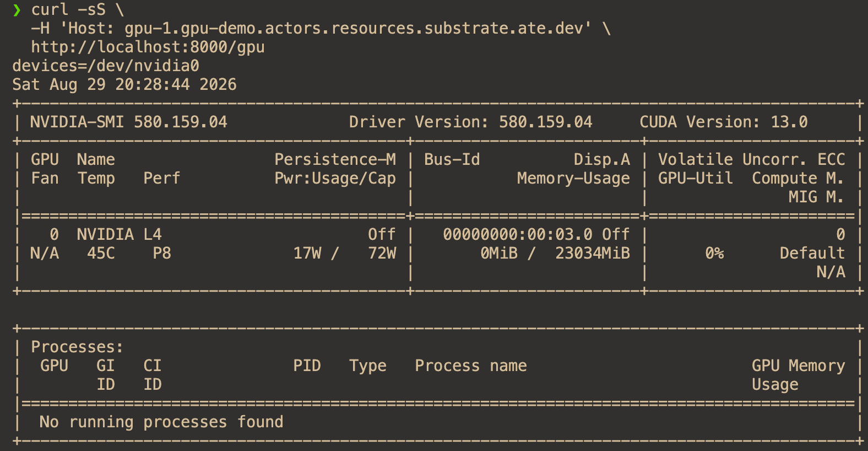Click the compute mode value 'Default'
The width and height of the screenshot is (868, 451).
click(x=812, y=254)
